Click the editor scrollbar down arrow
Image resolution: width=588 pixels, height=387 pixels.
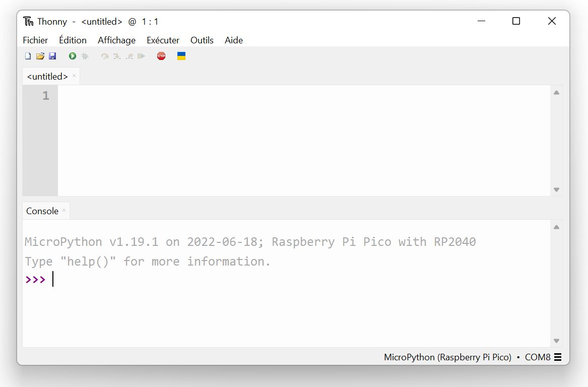tap(556, 190)
